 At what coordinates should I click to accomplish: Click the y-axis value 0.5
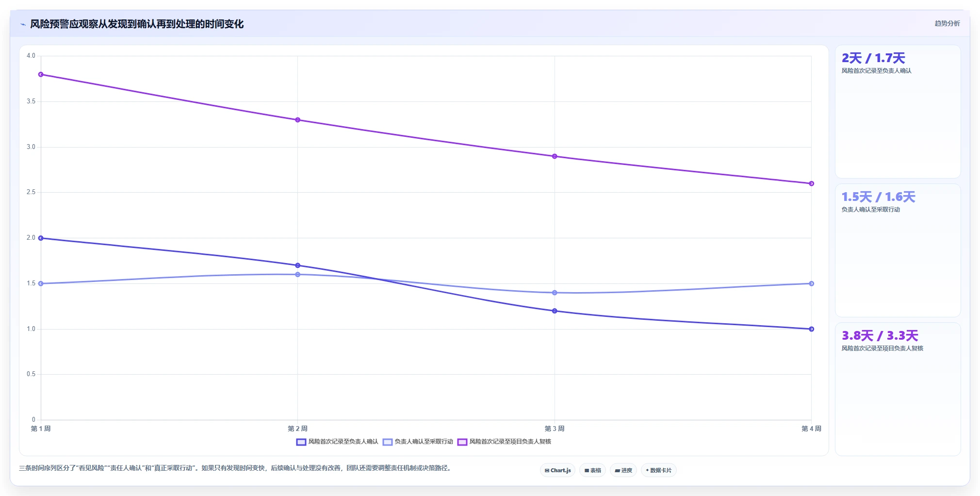pyautogui.click(x=31, y=374)
